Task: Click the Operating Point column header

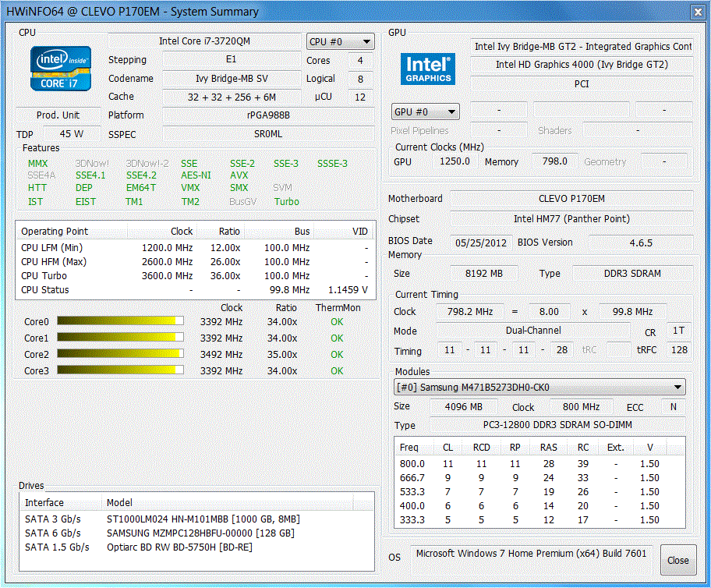Action: pyautogui.click(x=72, y=232)
